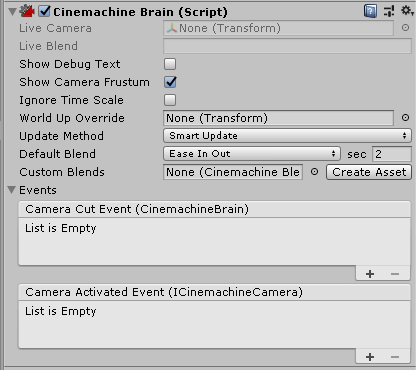Click the Camera Activated Event header
416x370 pixels.
pos(214,292)
